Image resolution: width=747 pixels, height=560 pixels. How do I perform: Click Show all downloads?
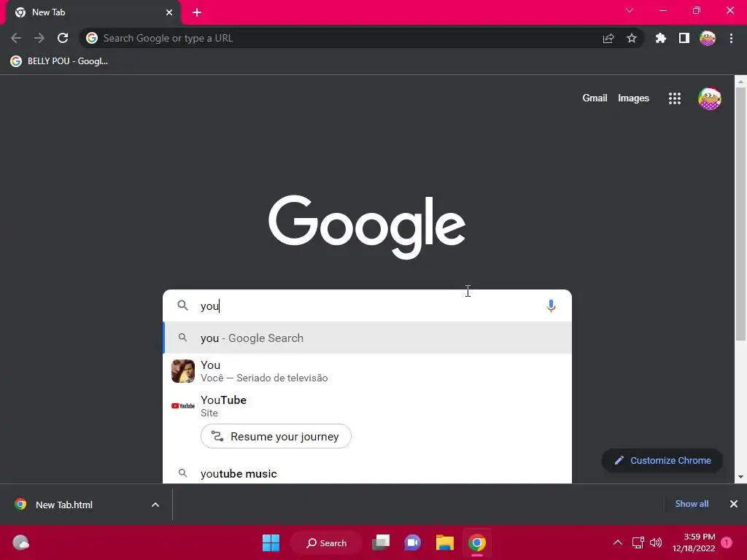(692, 504)
